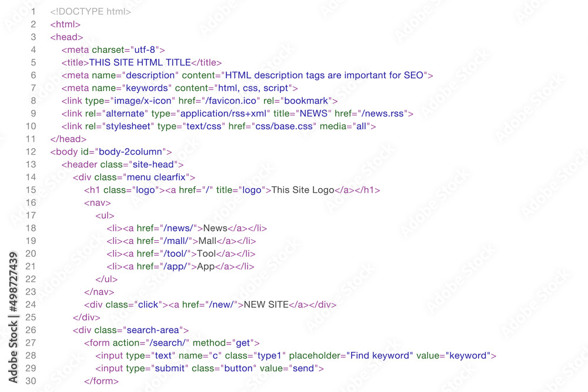Image resolution: width=588 pixels, height=392 pixels.
Task: Click the "/news.rss" href value
Action: tap(383, 113)
